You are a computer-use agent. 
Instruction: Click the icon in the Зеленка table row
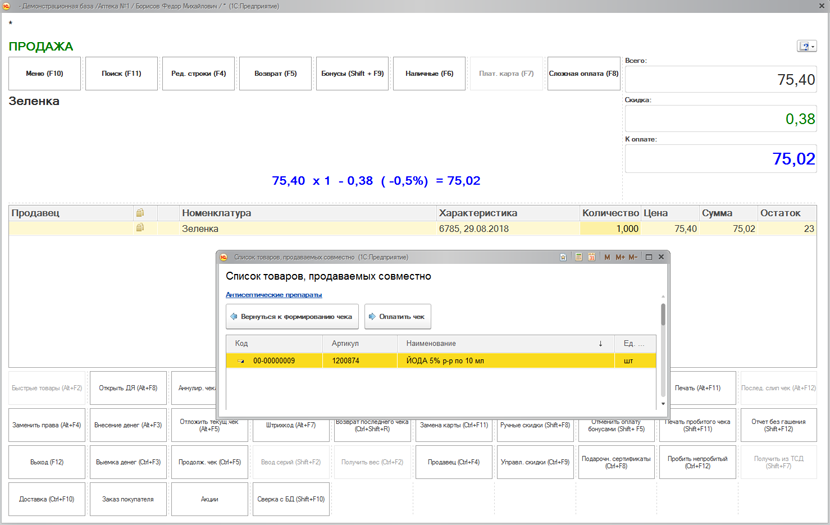[x=140, y=228]
